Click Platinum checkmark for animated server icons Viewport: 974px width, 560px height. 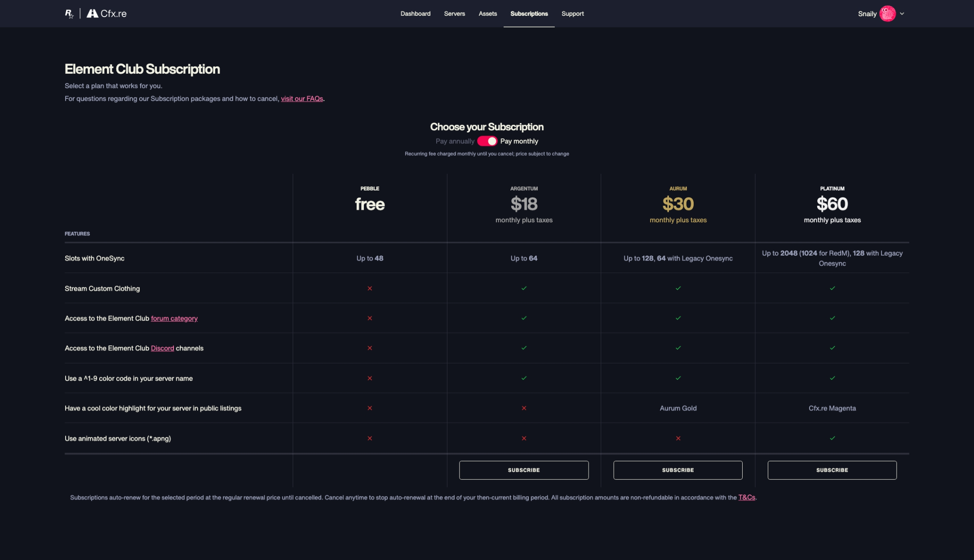pos(832,438)
